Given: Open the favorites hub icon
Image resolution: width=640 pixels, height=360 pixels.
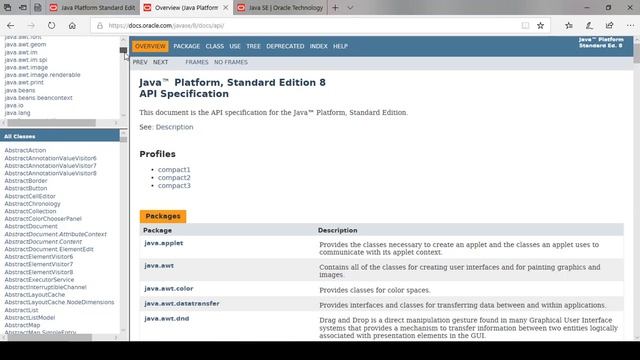Looking at the screenshot, I should click(x=569, y=26).
